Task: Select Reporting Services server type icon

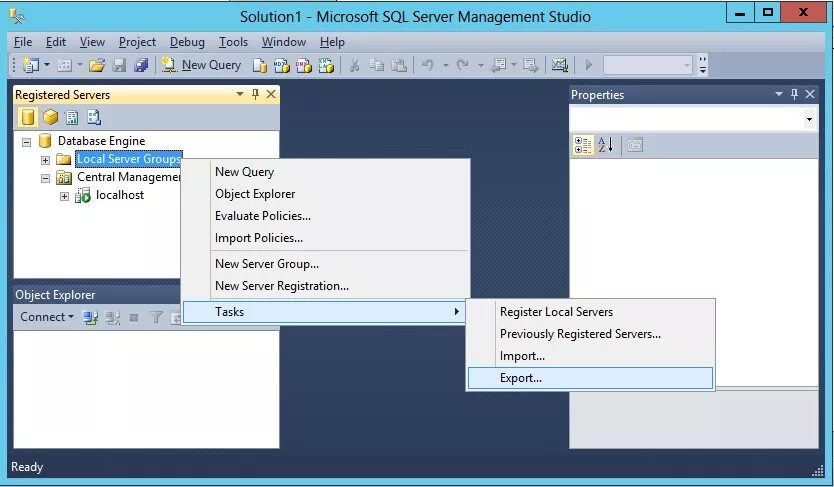Action: (72, 117)
